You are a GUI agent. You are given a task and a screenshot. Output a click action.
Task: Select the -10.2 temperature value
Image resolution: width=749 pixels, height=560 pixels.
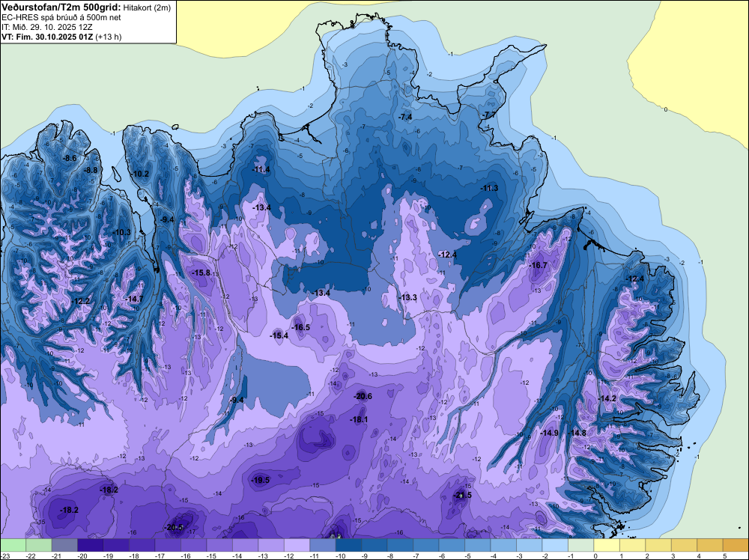pos(141,174)
